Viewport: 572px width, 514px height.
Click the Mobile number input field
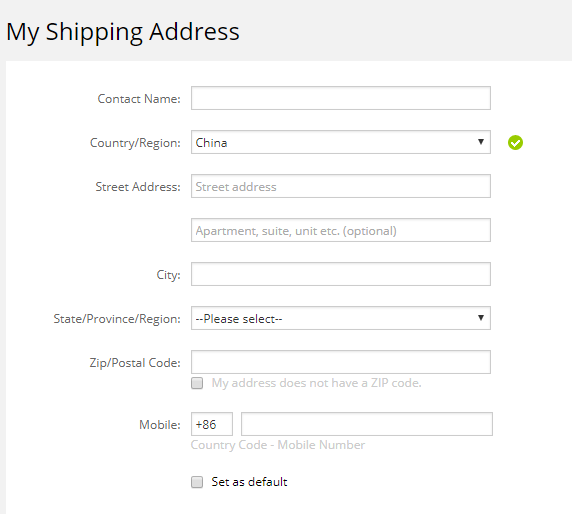click(x=367, y=424)
